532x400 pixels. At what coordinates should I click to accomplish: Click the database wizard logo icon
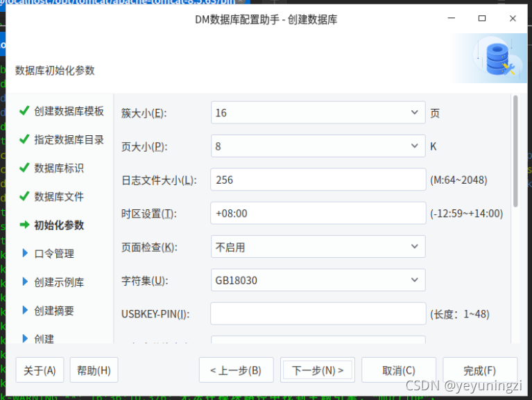(x=499, y=58)
